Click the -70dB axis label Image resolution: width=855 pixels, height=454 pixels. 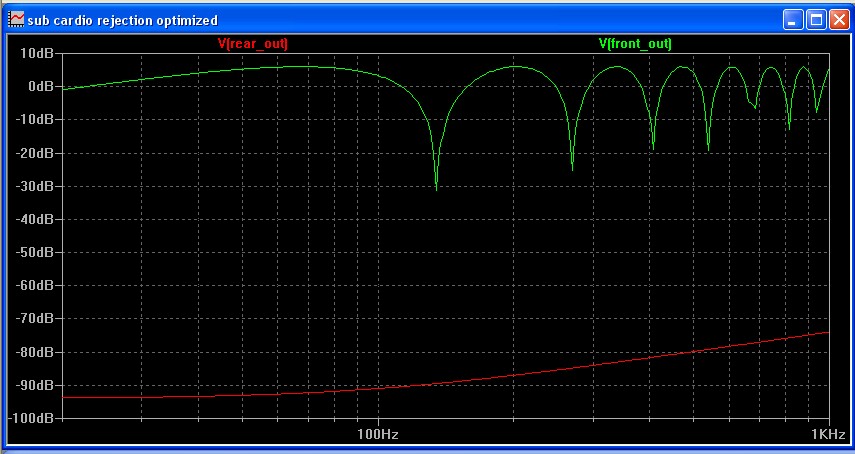[34, 318]
